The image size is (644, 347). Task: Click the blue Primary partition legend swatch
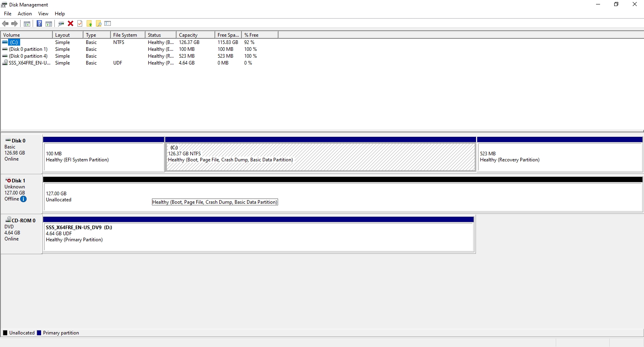click(39, 333)
